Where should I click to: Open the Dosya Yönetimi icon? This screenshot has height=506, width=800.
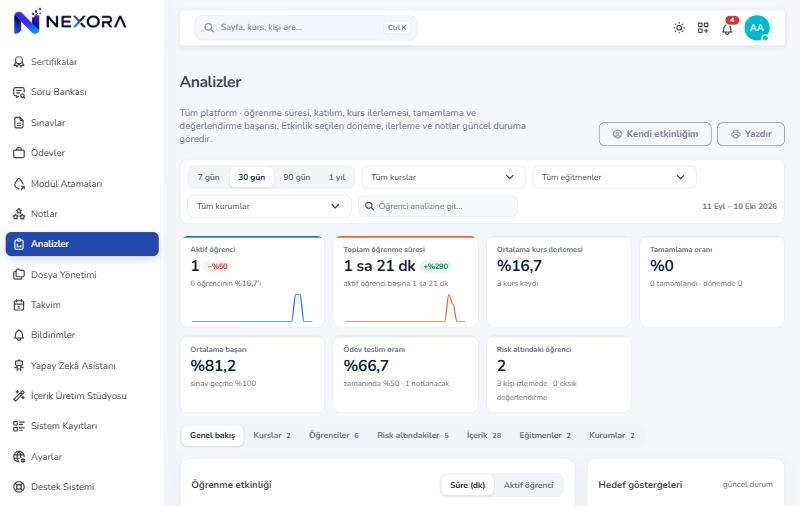[x=19, y=274]
